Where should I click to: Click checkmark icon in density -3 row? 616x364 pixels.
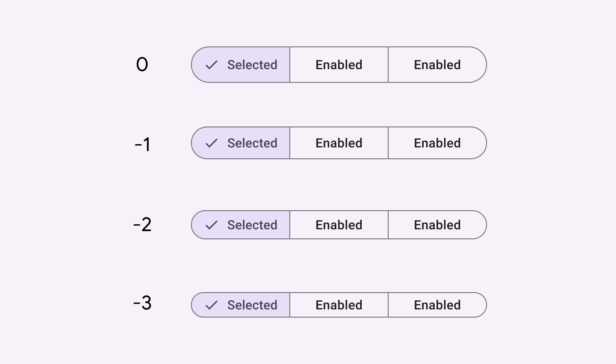click(211, 305)
